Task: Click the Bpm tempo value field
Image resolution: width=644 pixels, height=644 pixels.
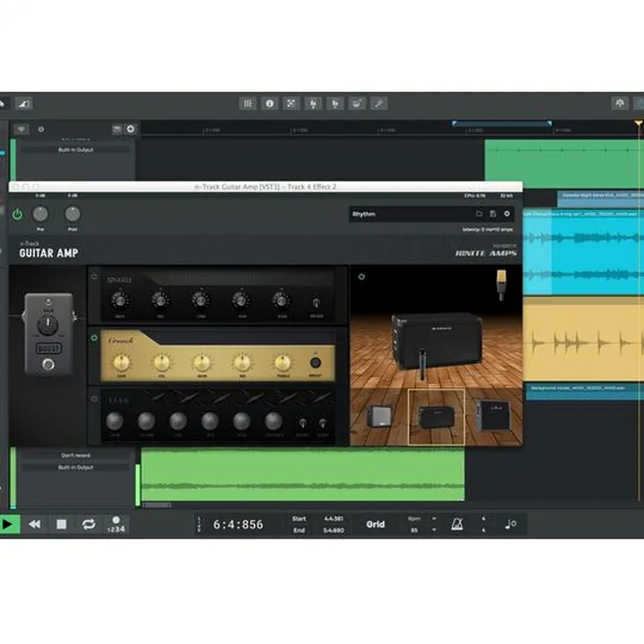Action: pyautogui.click(x=414, y=530)
